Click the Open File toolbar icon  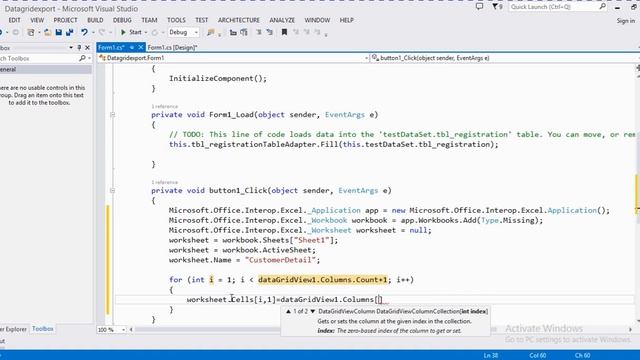pos(48,32)
